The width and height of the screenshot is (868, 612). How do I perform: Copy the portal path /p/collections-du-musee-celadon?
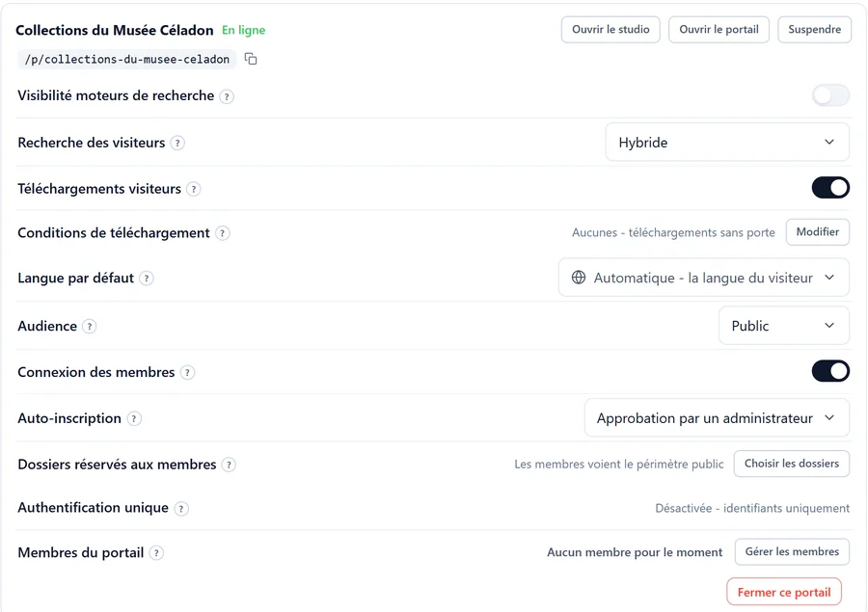251,59
